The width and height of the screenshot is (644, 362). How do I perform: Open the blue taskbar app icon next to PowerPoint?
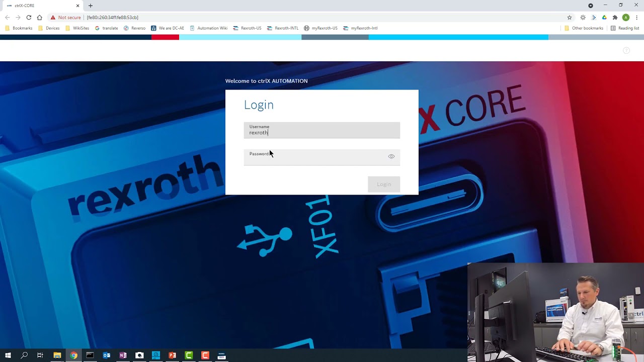(x=156, y=355)
